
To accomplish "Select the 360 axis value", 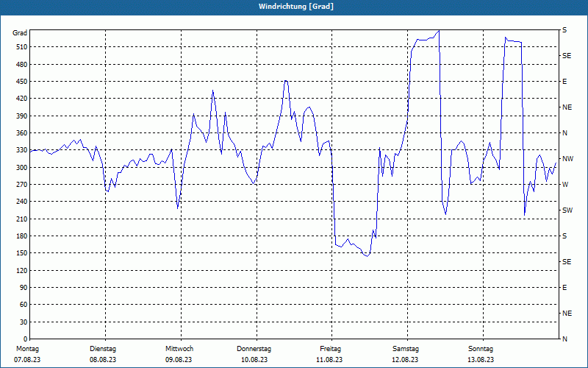I will click(21, 133).
